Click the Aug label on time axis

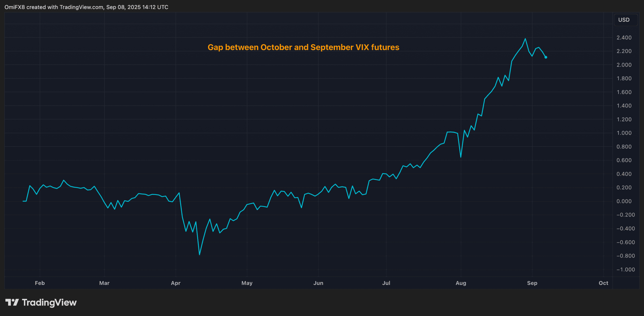click(461, 283)
